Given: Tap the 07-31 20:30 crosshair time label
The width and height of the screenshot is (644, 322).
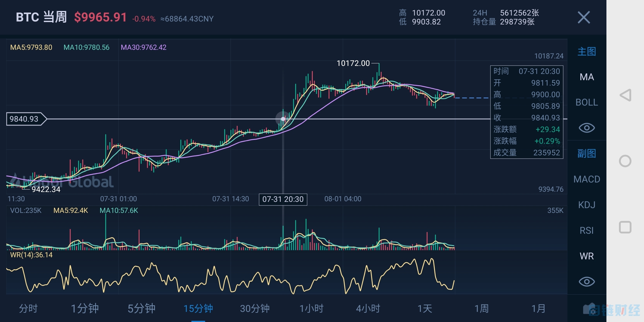Looking at the screenshot, I should coord(283,199).
